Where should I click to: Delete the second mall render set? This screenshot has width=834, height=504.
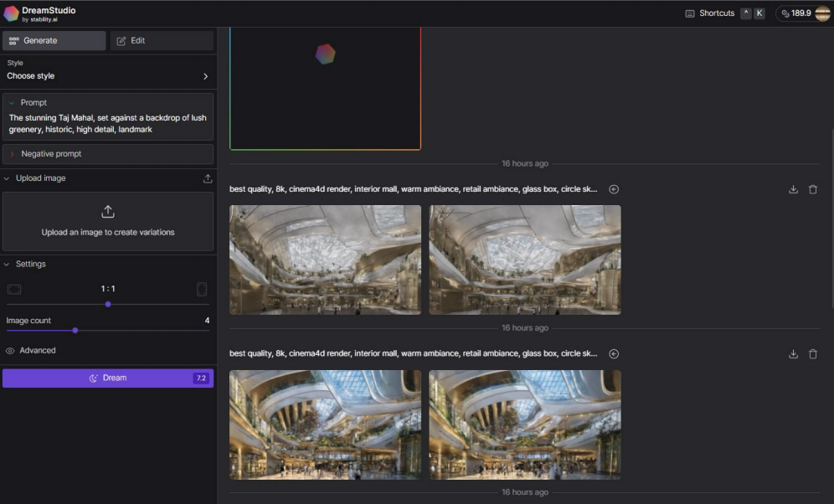(812, 354)
